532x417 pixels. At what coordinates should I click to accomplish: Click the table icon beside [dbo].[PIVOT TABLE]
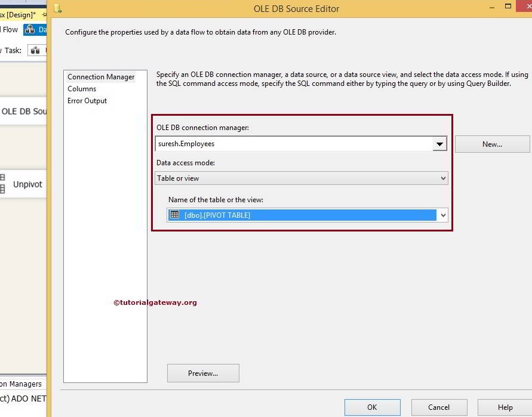coord(173,215)
